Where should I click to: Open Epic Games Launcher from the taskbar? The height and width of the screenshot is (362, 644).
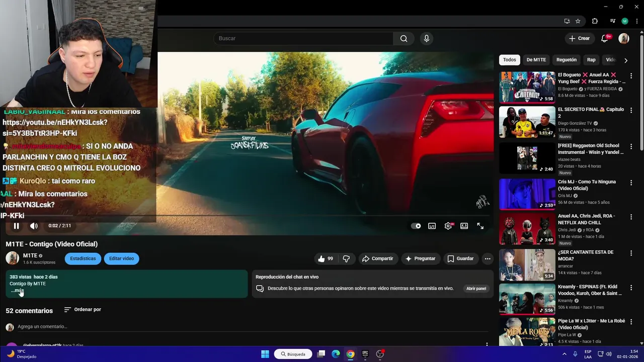click(365, 354)
